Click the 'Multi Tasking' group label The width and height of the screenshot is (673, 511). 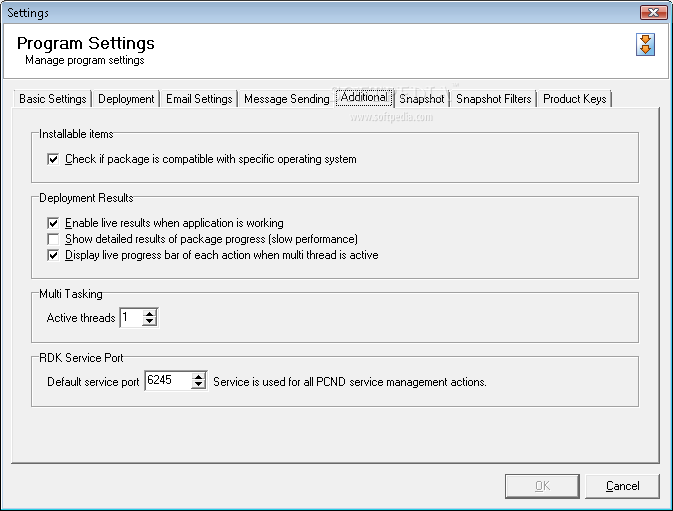(71, 294)
